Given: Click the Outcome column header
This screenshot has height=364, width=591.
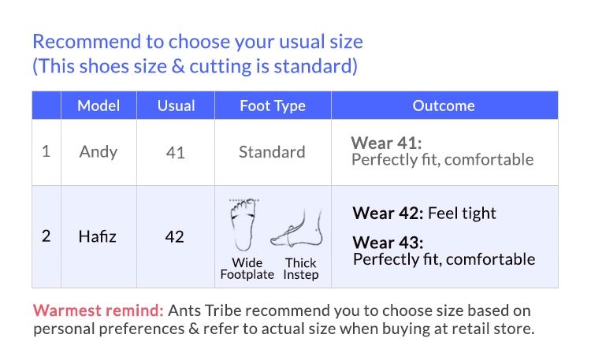Looking at the screenshot, I should pyautogui.click(x=444, y=106).
